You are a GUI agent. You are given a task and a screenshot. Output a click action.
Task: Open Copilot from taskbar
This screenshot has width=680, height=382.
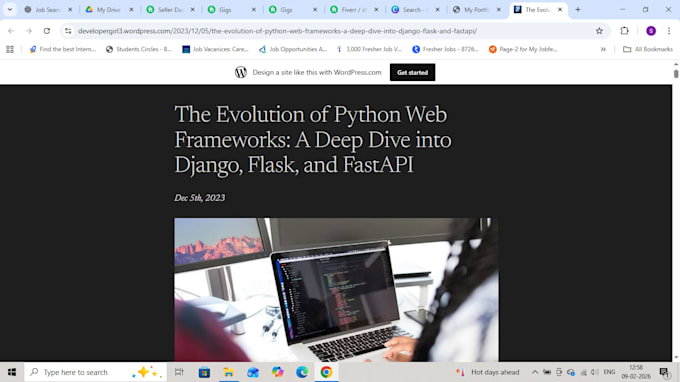[278, 372]
